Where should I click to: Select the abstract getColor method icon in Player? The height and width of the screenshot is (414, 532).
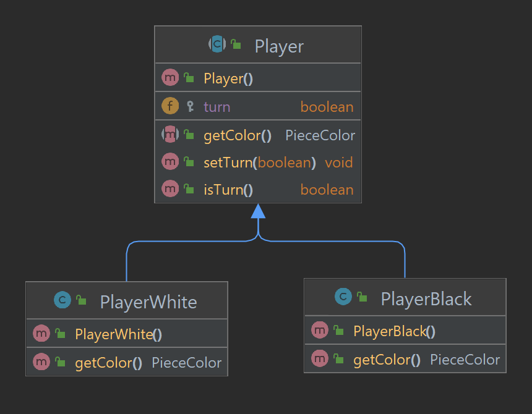[170, 134]
